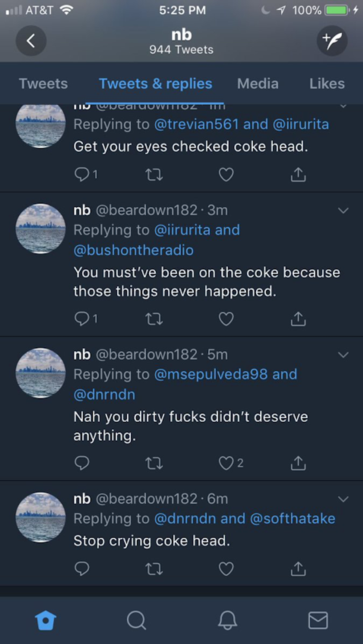
Task: Compose a new tweet with feather icon
Action: [x=332, y=41]
